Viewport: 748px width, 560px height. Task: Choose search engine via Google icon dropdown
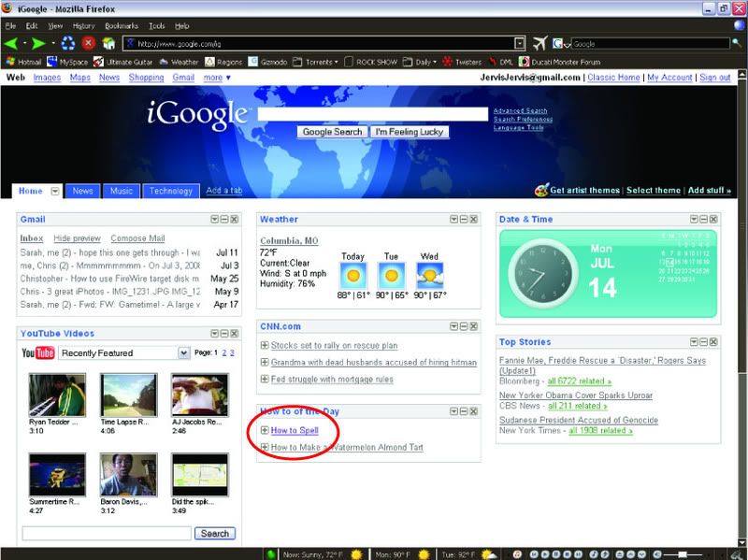coord(562,43)
